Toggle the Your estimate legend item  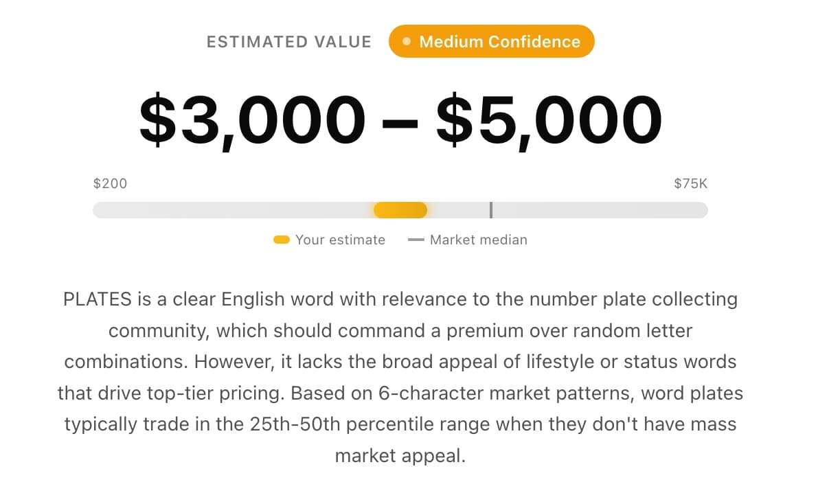[329, 240]
